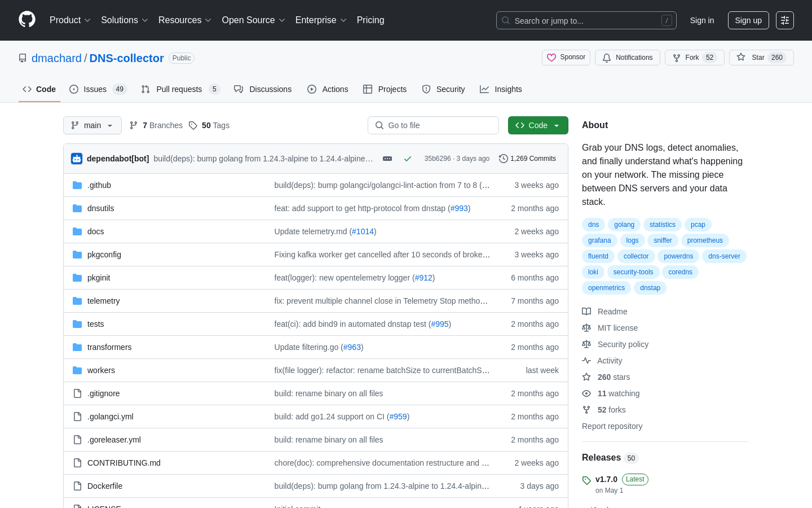Open the .github folder
The image size is (812, 508).
point(99,185)
